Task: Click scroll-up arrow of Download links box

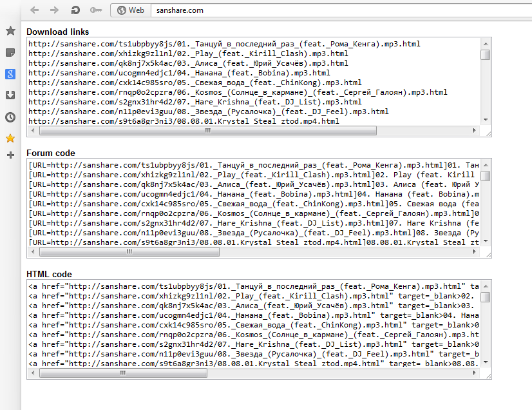Action: tap(486, 44)
